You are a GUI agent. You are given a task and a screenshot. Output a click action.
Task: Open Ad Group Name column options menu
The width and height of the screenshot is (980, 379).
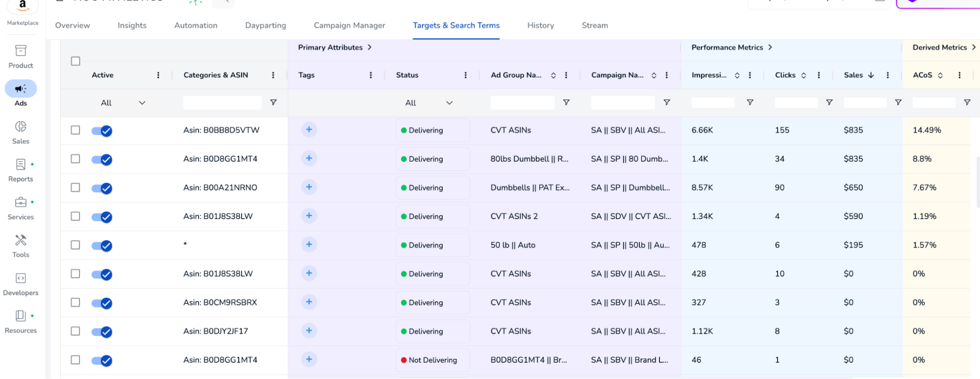tap(566, 75)
